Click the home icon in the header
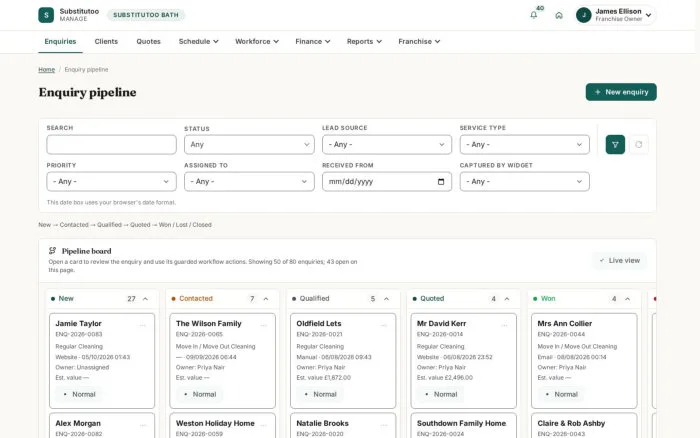700x438 pixels. 559,15
